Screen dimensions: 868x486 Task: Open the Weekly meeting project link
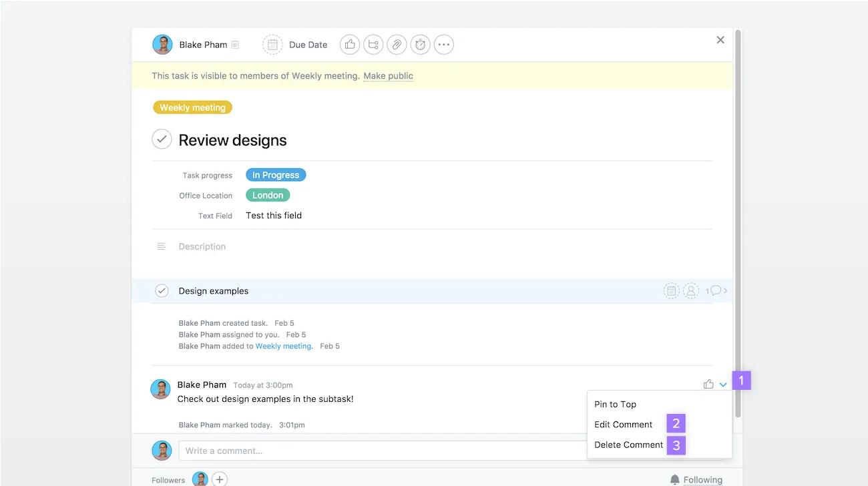284,346
